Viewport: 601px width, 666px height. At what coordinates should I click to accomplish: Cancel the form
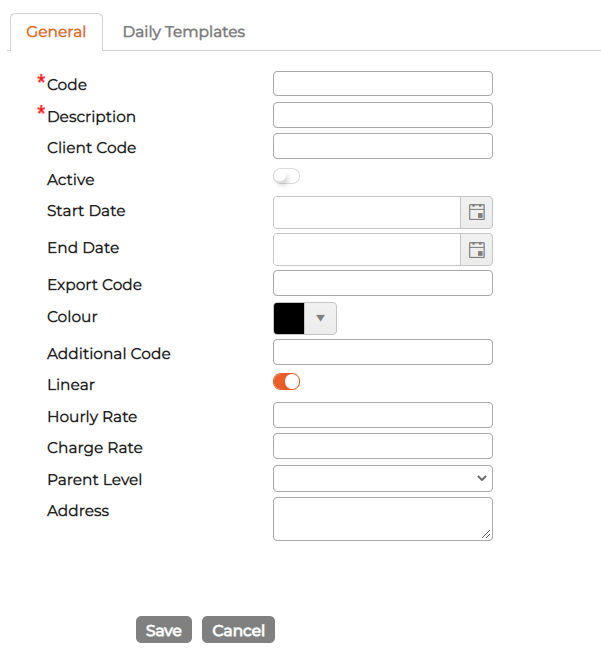pyautogui.click(x=238, y=629)
